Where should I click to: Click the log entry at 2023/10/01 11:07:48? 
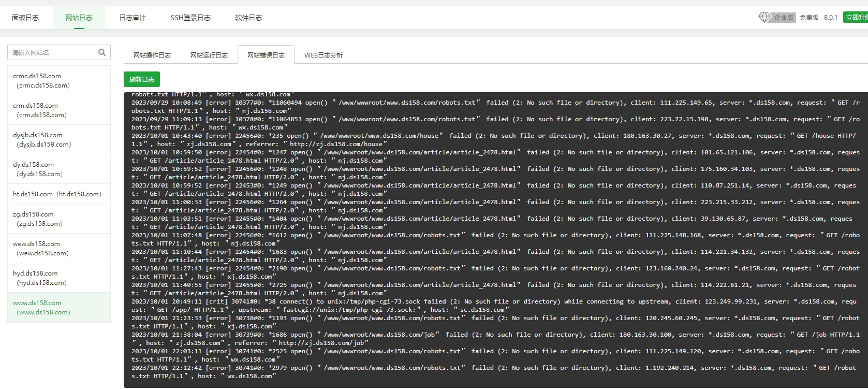(x=495, y=239)
